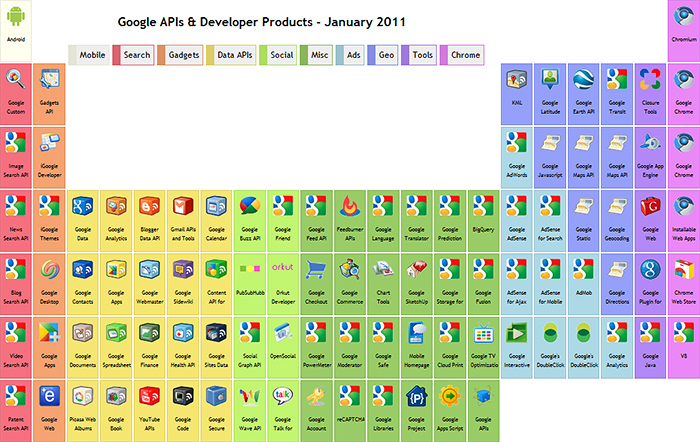700x442 pixels.
Task: Open the Google App Engine icon
Action: [x=650, y=143]
